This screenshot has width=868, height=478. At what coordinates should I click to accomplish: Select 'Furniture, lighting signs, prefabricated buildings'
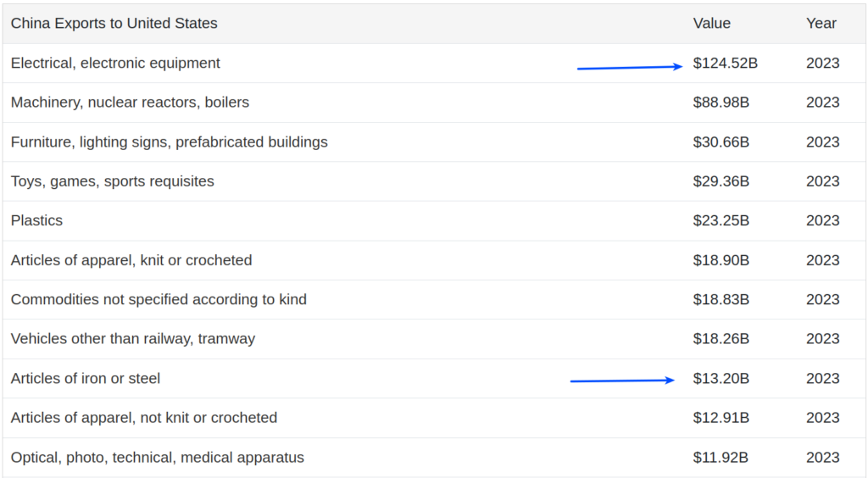pyautogui.click(x=169, y=142)
